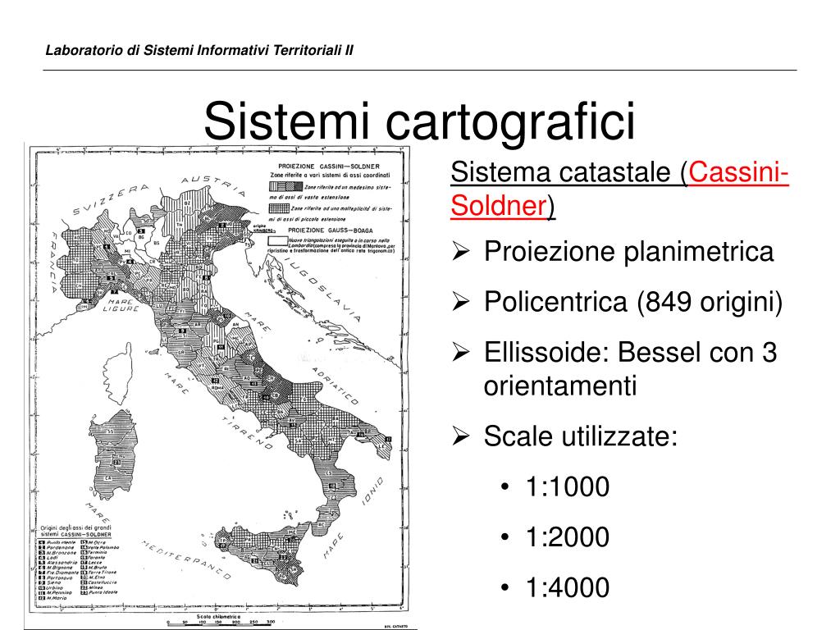Select the slide title 'Sistemi cartografici'
Screen dimensions: 840x630
419,121
